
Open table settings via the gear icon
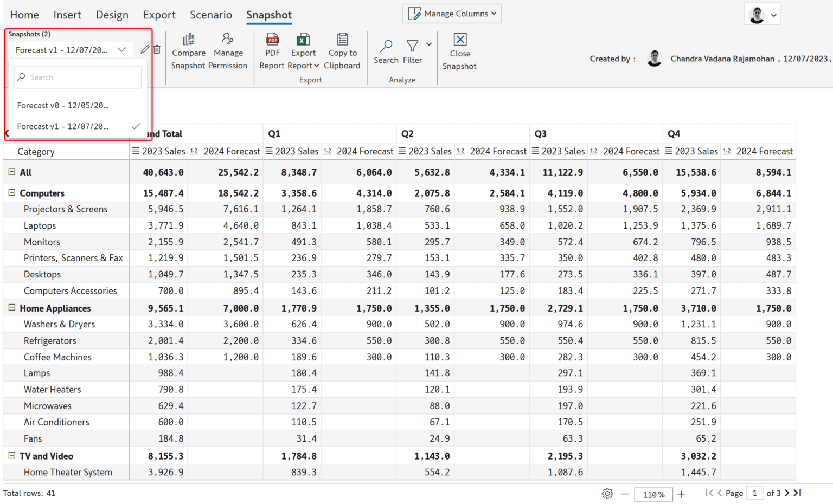[x=607, y=494]
